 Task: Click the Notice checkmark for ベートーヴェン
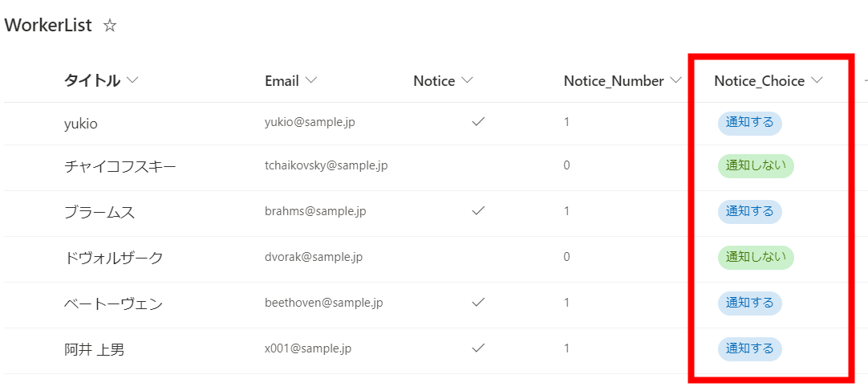tap(479, 303)
